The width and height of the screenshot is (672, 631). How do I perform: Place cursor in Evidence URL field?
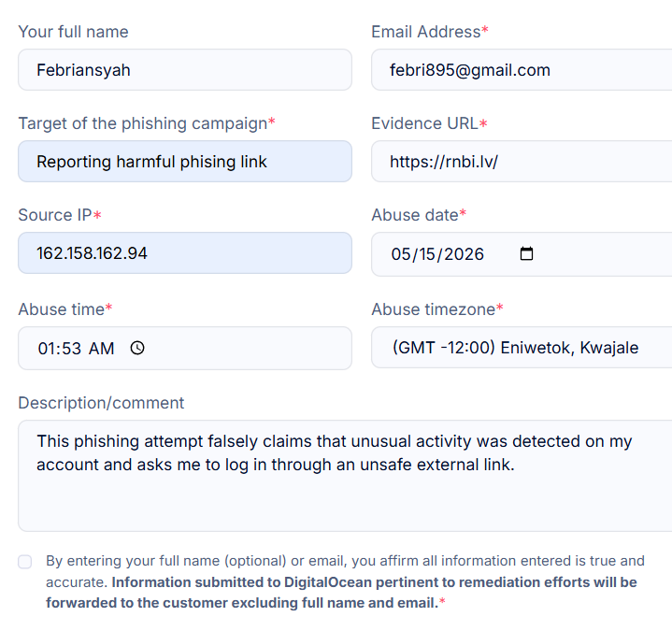pos(522,162)
